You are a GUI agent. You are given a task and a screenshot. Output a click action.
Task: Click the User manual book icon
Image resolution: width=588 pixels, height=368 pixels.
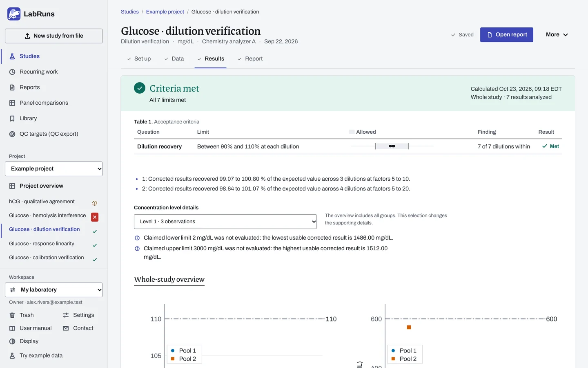[x=12, y=328]
